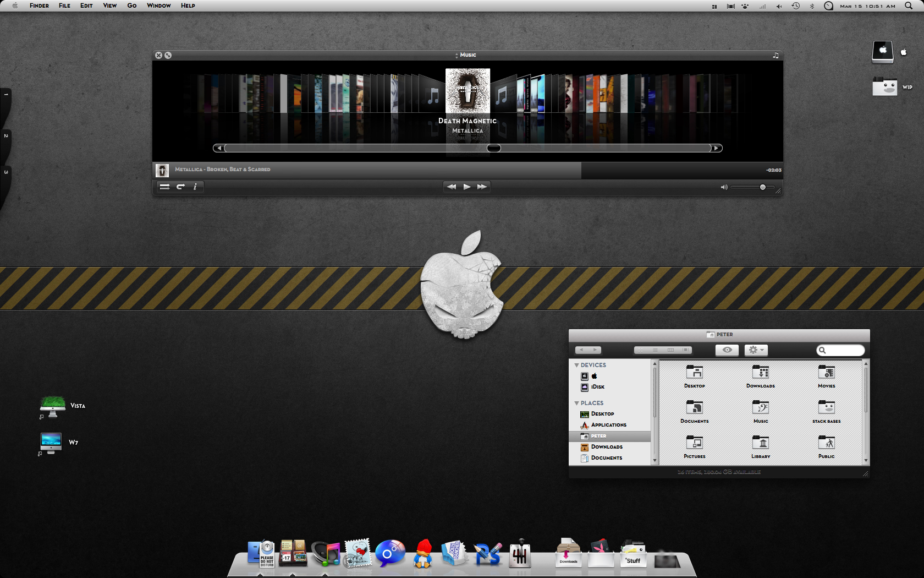Open the File menu
Image resolution: width=924 pixels, height=578 pixels.
64,6
